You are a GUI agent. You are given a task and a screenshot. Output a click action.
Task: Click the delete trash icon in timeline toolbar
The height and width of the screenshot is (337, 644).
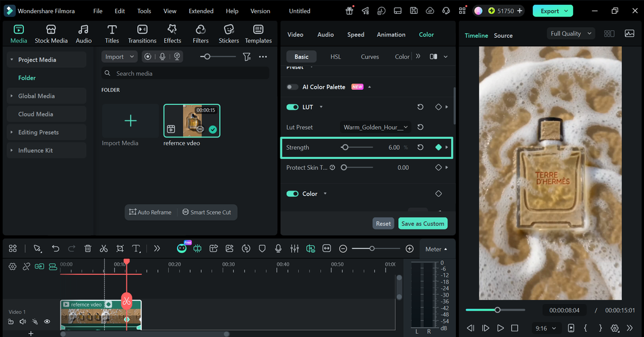pos(87,248)
